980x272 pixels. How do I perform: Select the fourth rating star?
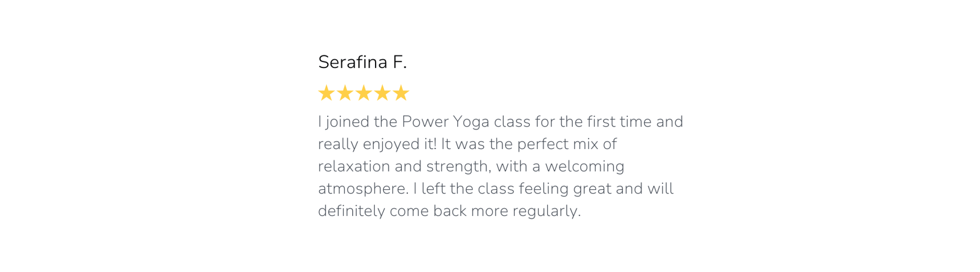pyautogui.click(x=382, y=93)
